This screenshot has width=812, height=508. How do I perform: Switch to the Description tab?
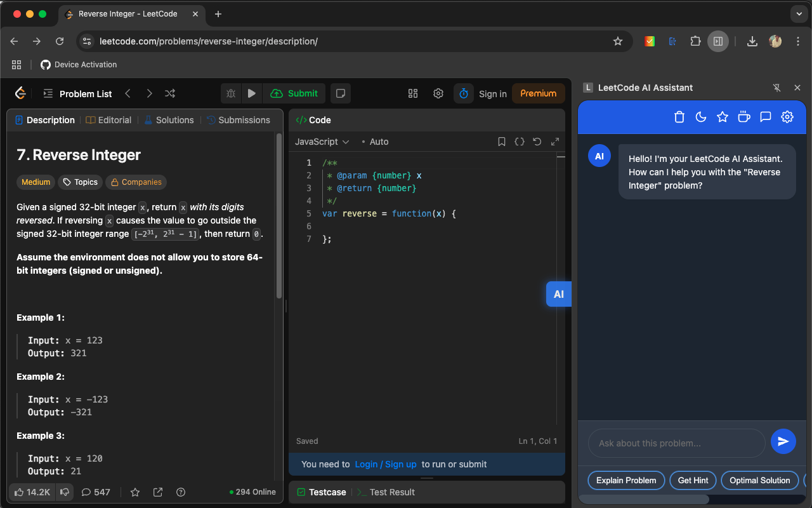tap(45, 120)
